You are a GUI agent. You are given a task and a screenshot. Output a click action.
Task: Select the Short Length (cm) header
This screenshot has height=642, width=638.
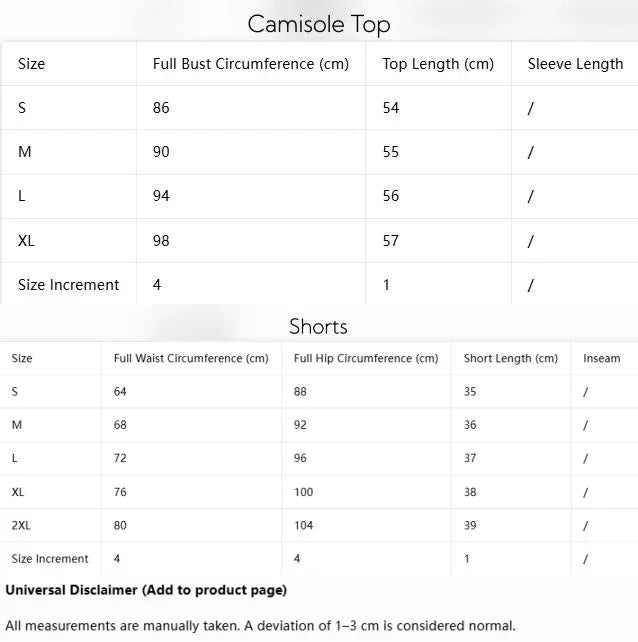(x=511, y=358)
